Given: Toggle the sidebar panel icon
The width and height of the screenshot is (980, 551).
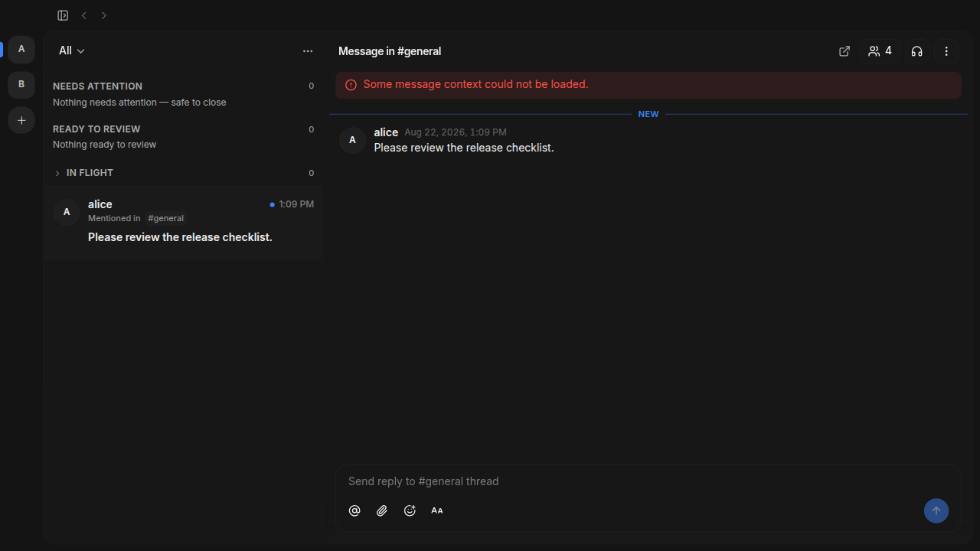Looking at the screenshot, I should tap(63, 15).
